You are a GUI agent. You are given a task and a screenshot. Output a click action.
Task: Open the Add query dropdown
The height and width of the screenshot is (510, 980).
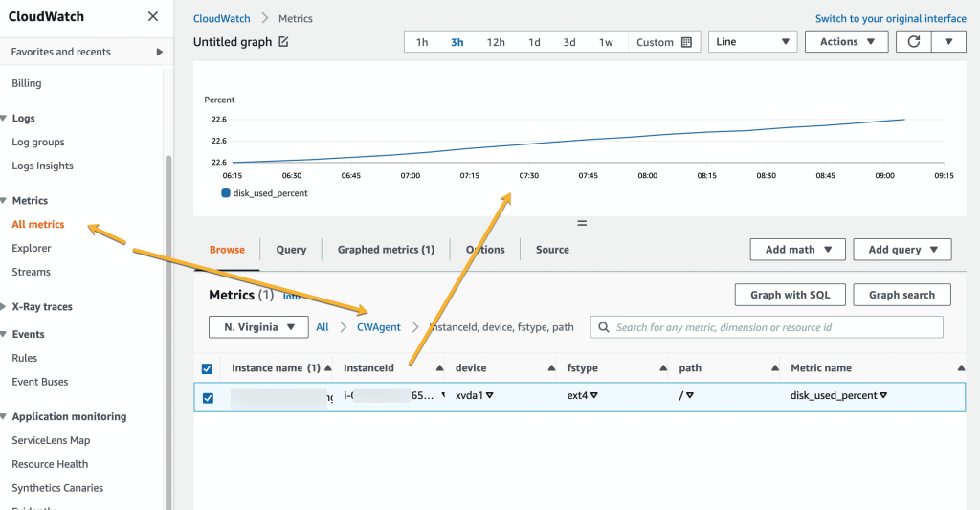pyautogui.click(x=902, y=250)
